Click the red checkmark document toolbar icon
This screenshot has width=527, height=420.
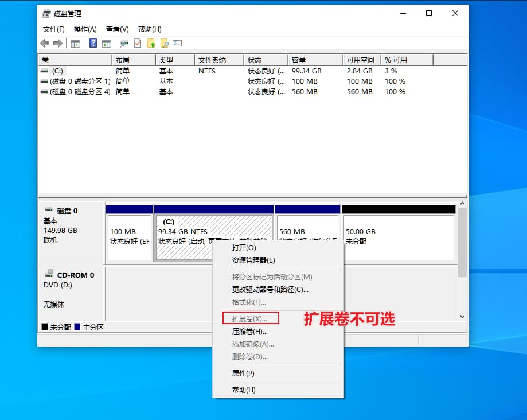138,43
